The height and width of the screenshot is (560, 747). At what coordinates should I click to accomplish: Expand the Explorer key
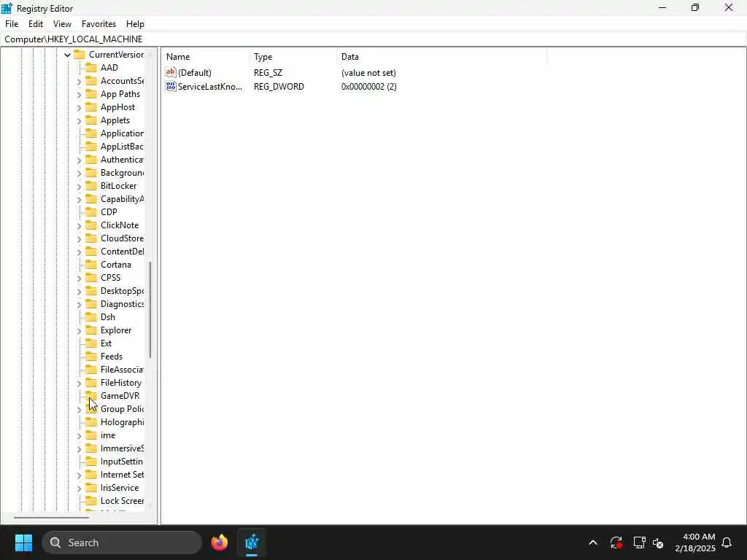click(x=79, y=330)
